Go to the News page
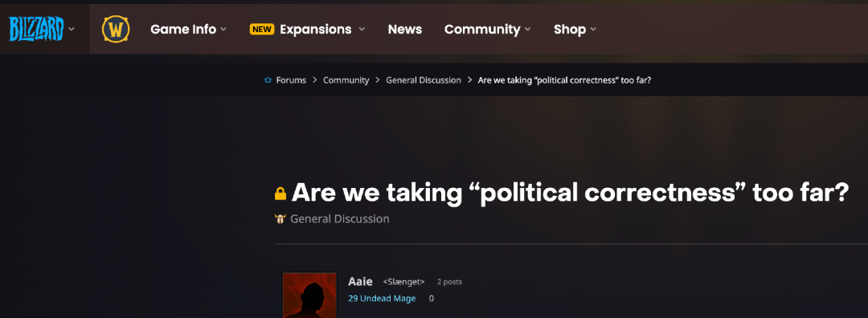 [404, 30]
